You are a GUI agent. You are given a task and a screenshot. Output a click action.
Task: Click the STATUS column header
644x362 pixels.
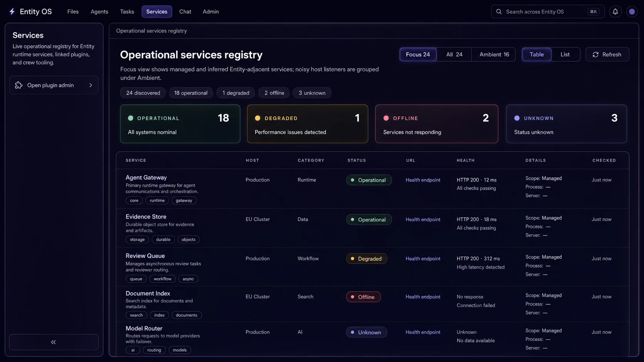(x=357, y=160)
